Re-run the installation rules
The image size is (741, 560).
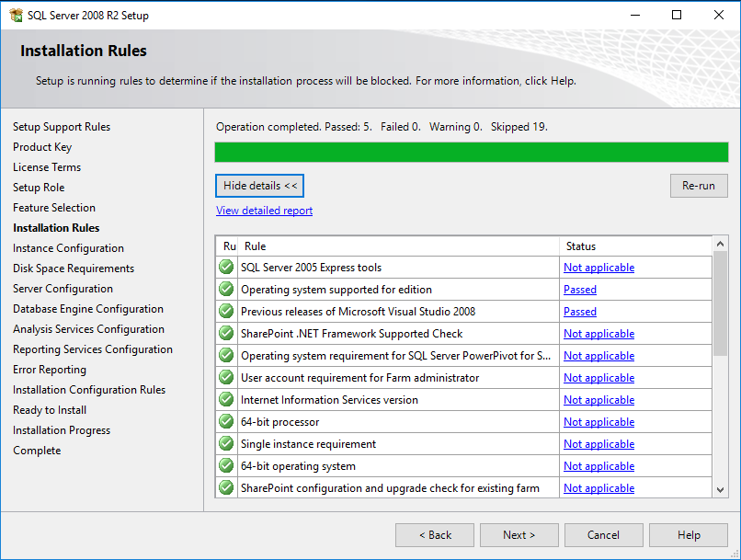tap(699, 186)
